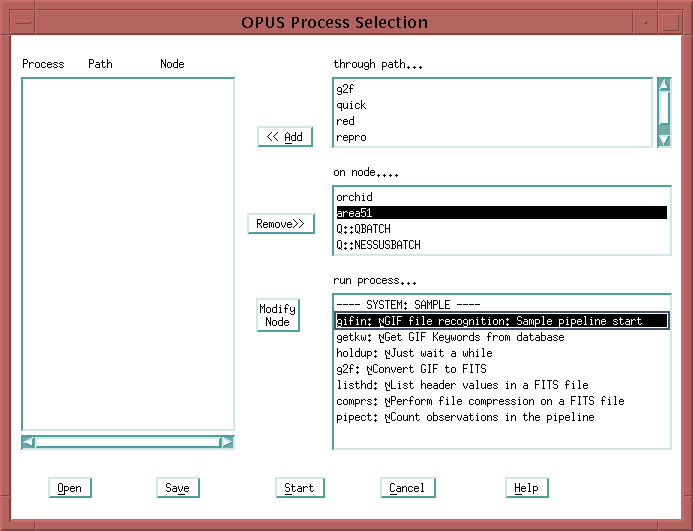Select the g2f path in list

point(346,89)
